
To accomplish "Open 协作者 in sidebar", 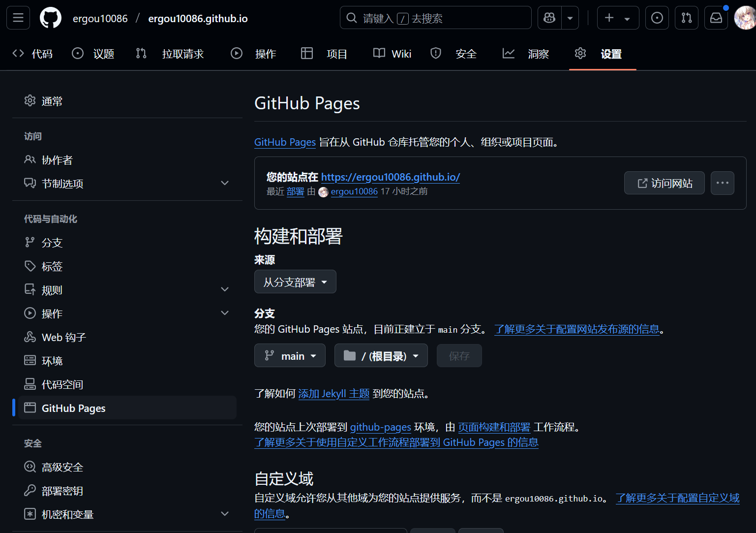I will [127, 160].
